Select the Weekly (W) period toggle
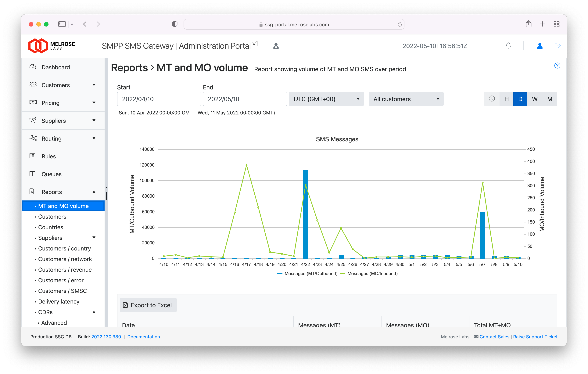 coord(535,99)
